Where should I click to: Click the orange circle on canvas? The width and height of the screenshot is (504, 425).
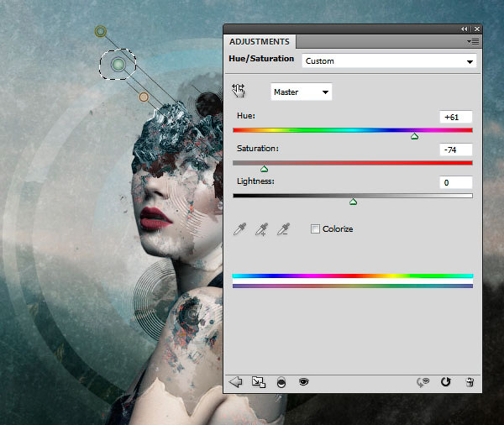click(144, 97)
